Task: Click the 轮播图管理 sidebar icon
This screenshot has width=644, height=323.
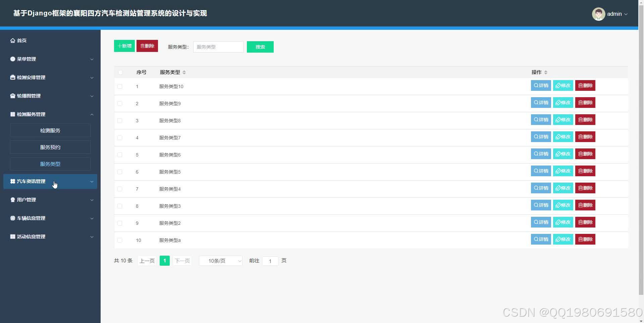Action: [13, 96]
